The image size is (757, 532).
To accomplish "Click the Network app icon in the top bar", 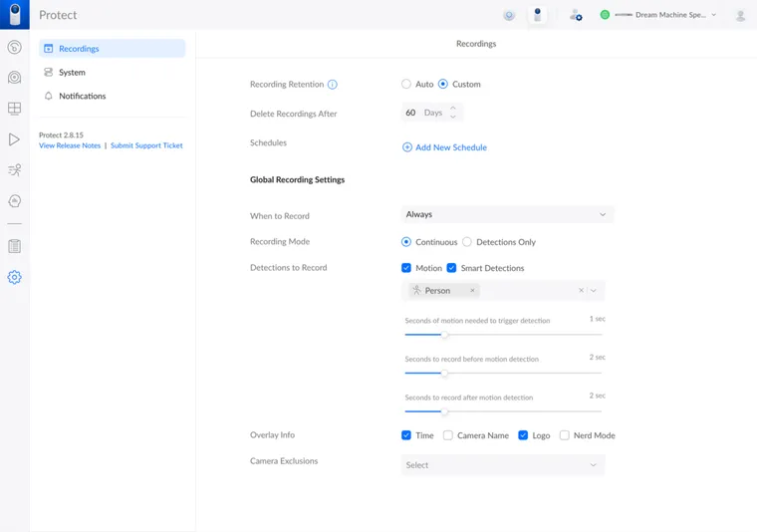I will (x=509, y=16).
